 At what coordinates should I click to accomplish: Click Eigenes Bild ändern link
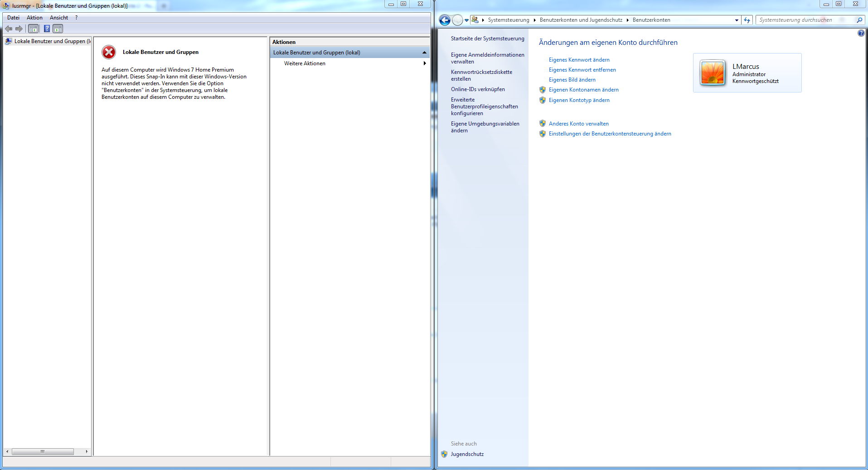(572, 80)
